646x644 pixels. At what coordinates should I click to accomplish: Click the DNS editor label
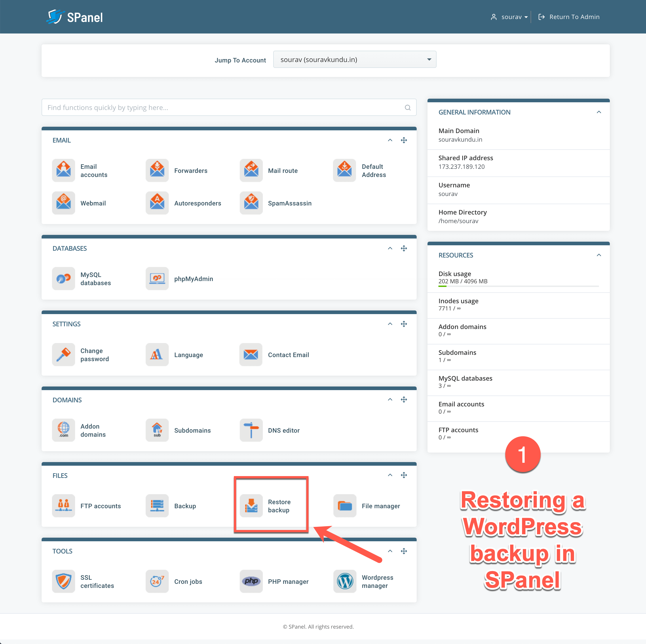coord(284,430)
